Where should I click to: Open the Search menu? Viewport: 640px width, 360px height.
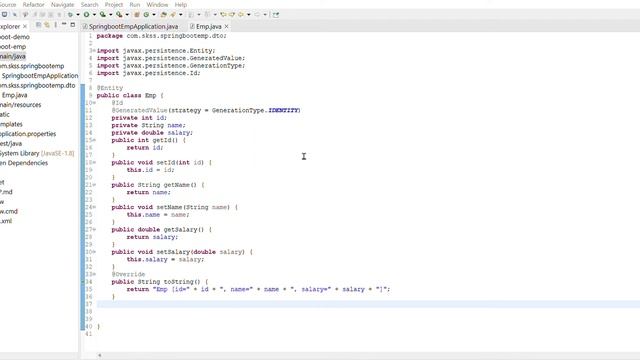pos(89,4)
